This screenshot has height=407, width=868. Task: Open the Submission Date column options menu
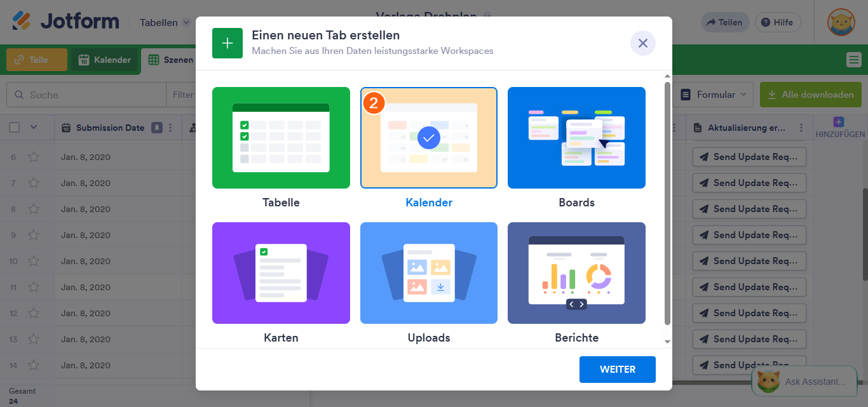click(x=169, y=128)
